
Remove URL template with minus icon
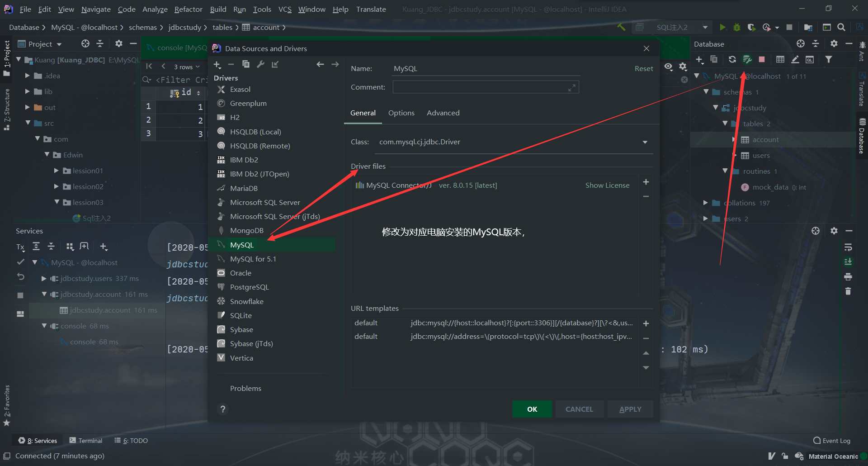(x=646, y=338)
